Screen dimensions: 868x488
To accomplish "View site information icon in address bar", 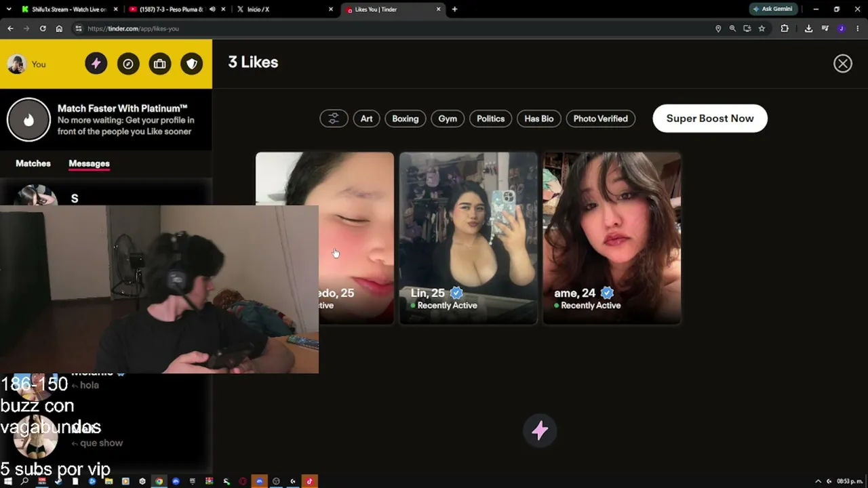I will pos(79,28).
